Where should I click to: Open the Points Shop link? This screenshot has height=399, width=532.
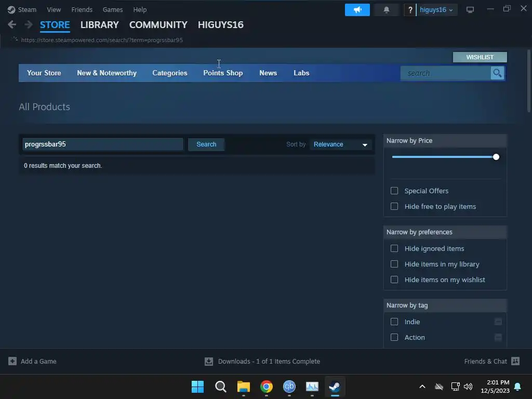click(x=223, y=73)
